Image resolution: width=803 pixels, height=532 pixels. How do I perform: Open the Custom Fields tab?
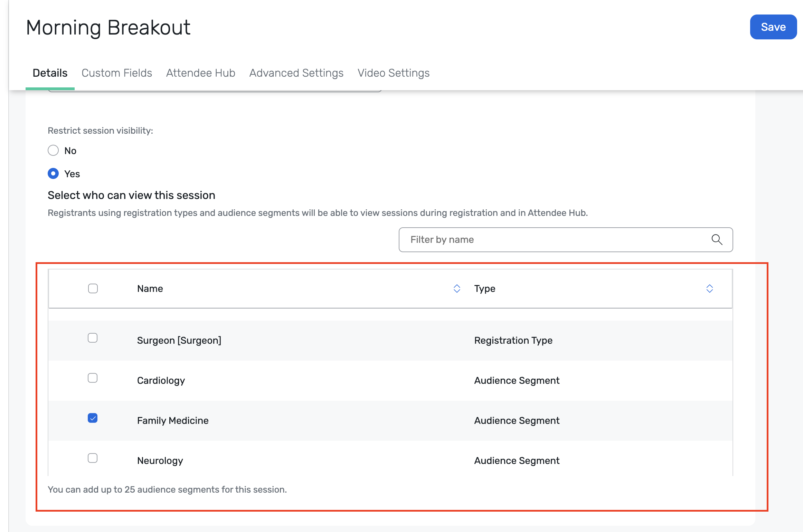point(117,73)
